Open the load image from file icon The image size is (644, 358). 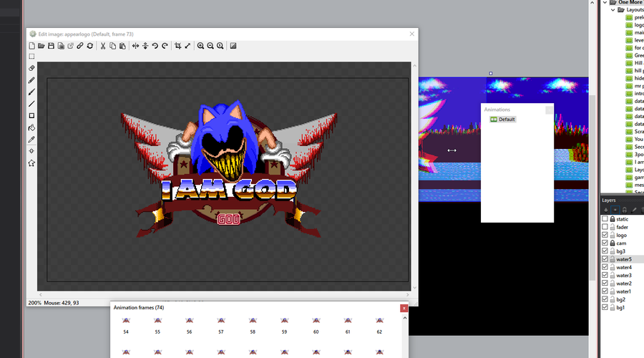(41, 46)
